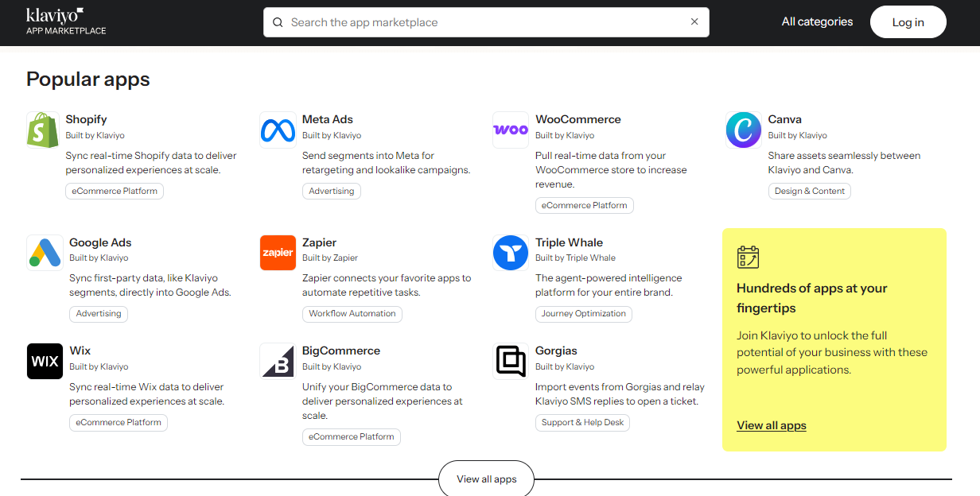Open the BigCommerce title link
980x496 pixels.
pyautogui.click(x=341, y=351)
